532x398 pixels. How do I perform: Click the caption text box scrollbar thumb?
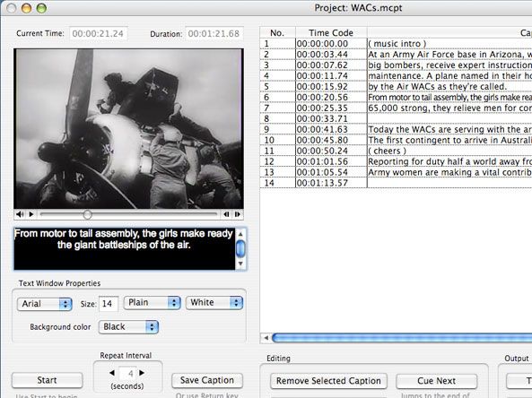(240, 248)
